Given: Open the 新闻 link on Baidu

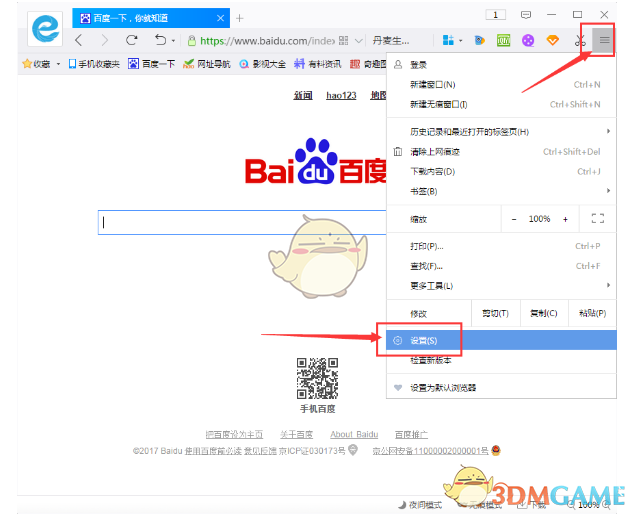Looking at the screenshot, I should pyautogui.click(x=303, y=95).
